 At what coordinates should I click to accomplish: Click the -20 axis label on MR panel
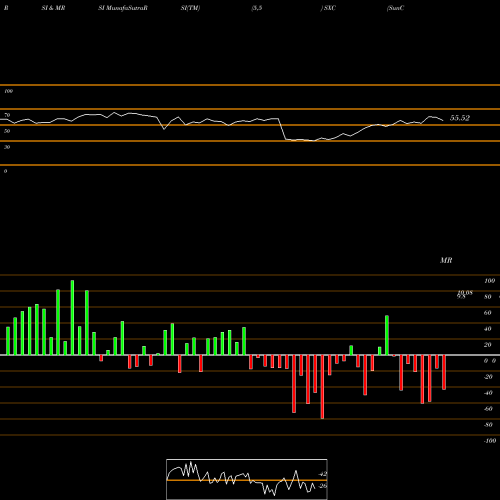point(488,377)
